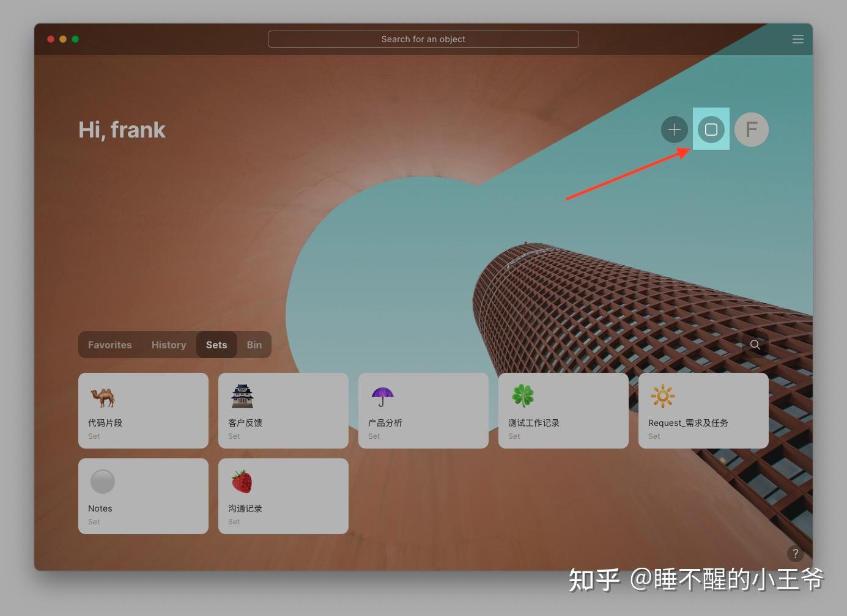This screenshot has height=616, width=847.
Task: Click inside the Search for an object field
Action: [423, 38]
